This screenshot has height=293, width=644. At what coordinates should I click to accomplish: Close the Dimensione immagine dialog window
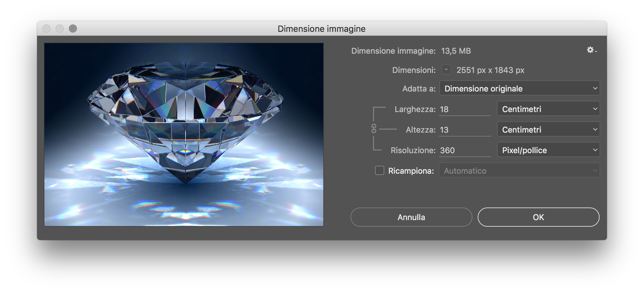pos(46,29)
